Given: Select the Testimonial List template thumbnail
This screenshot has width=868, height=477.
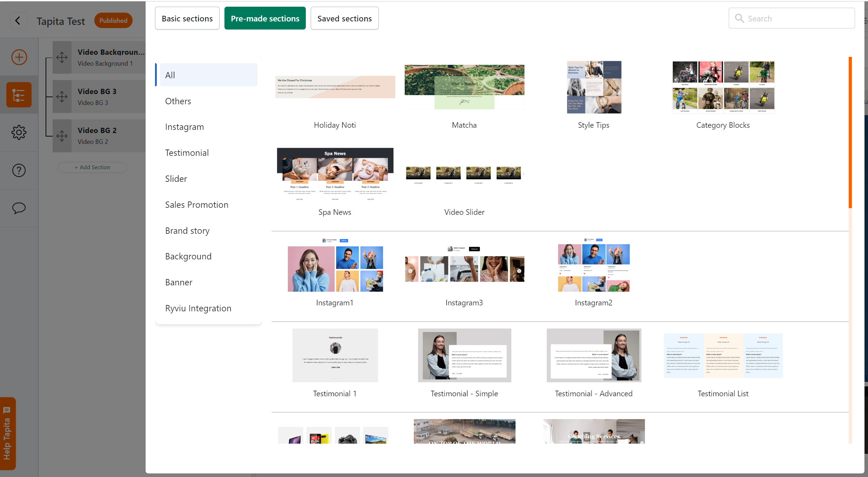Looking at the screenshot, I should click(723, 356).
